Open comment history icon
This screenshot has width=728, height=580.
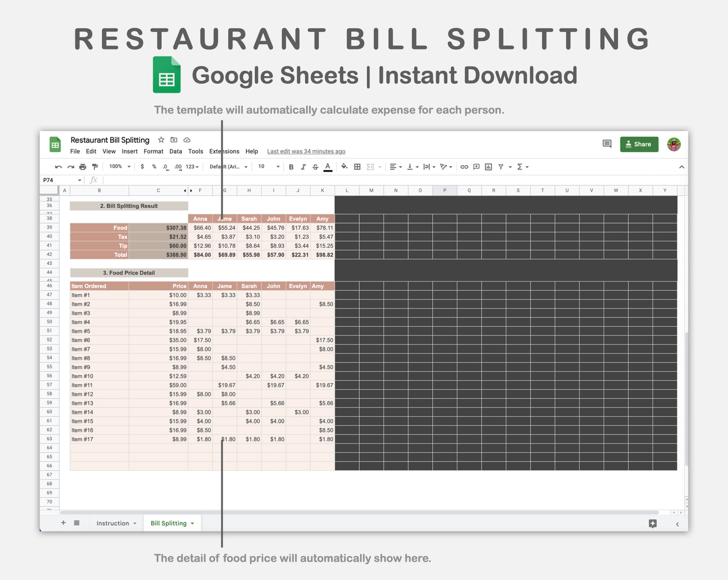click(607, 144)
